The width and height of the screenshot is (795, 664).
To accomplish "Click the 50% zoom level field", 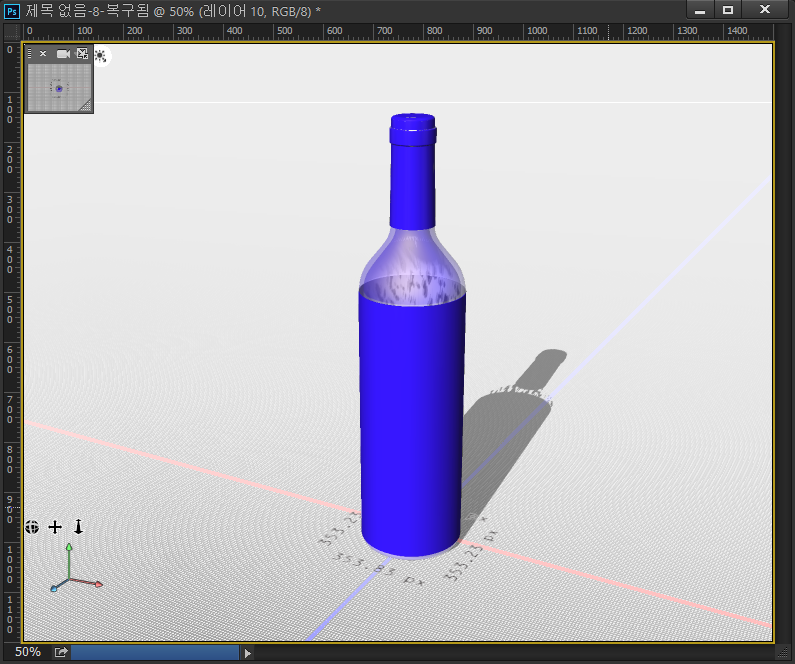I will (x=28, y=652).
